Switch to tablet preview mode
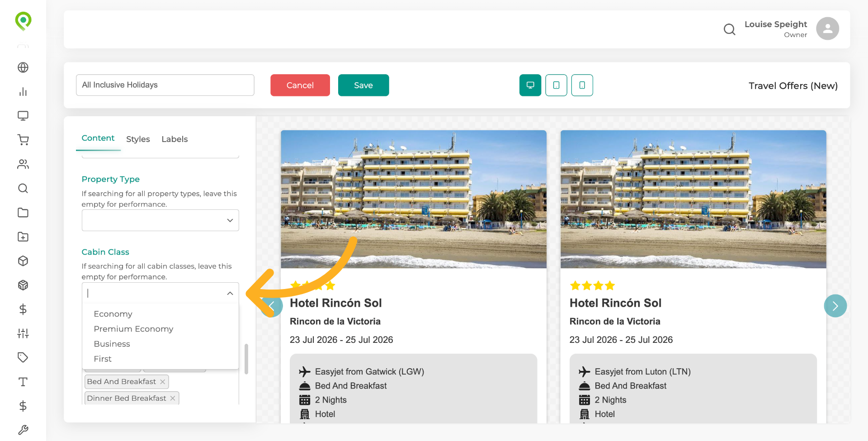 point(556,85)
